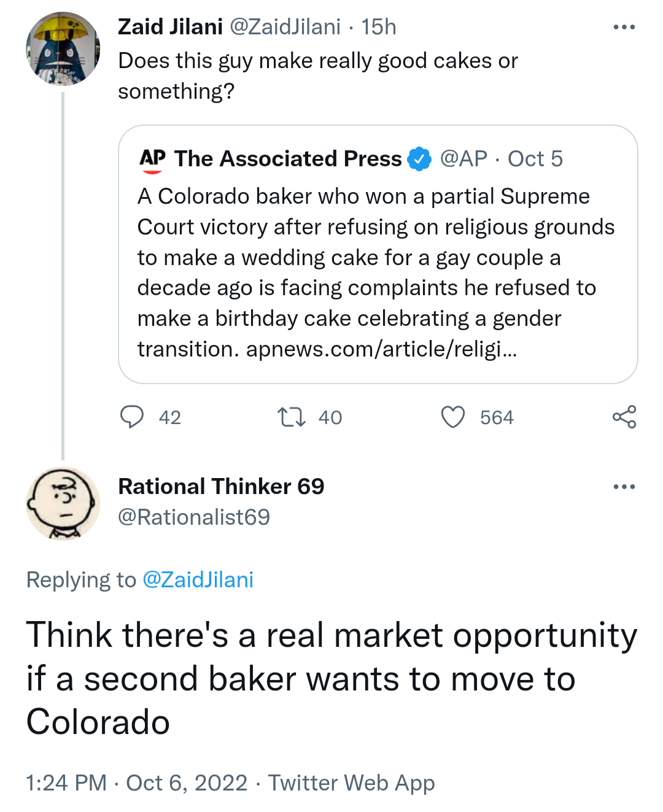The image size is (663, 812).
Task: Click the AP logo in quoted tweet
Action: point(152,159)
